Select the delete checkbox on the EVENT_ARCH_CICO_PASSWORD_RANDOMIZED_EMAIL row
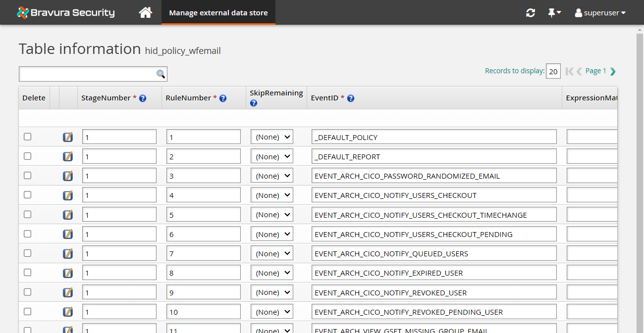The image size is (644, 333). tap(27, 175)
